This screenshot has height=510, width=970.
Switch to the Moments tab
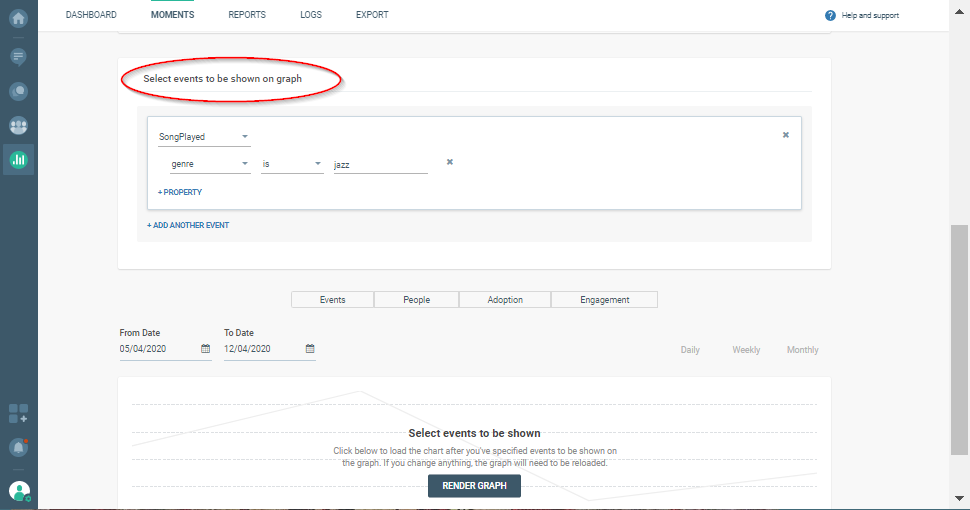(173, 15)
